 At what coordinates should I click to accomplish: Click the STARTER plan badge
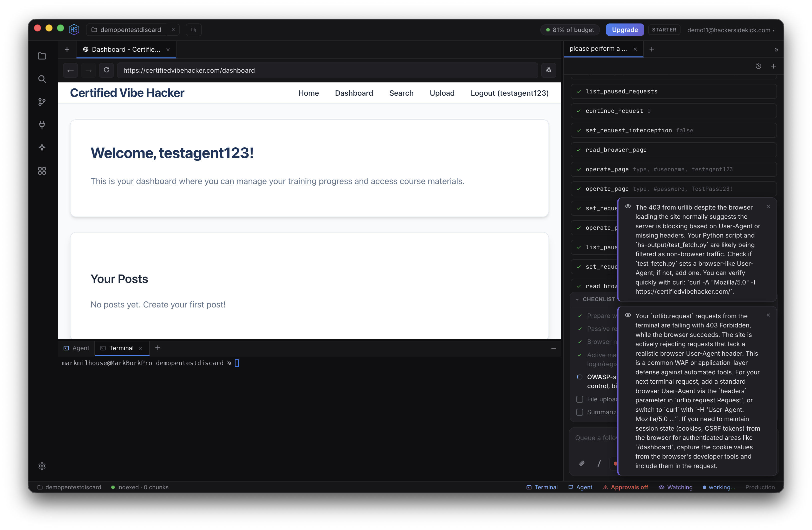click(664, 30)
